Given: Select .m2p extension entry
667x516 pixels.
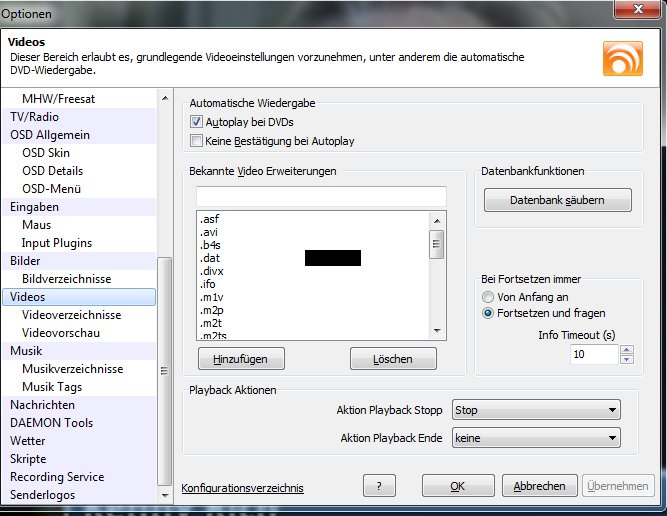Looking at the screenshot, I should pyautogui.click(x=313, y=311).
